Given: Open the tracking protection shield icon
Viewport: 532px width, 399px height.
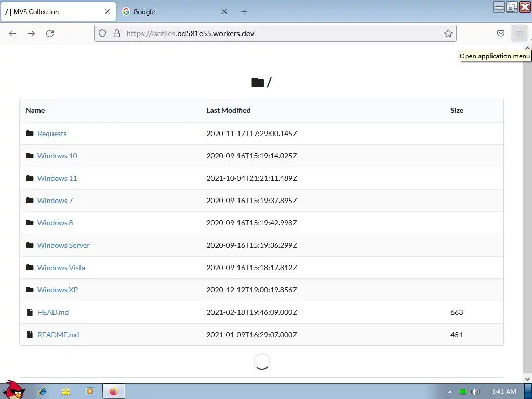Looking at the screenshot, I should (x=102, y=33).
